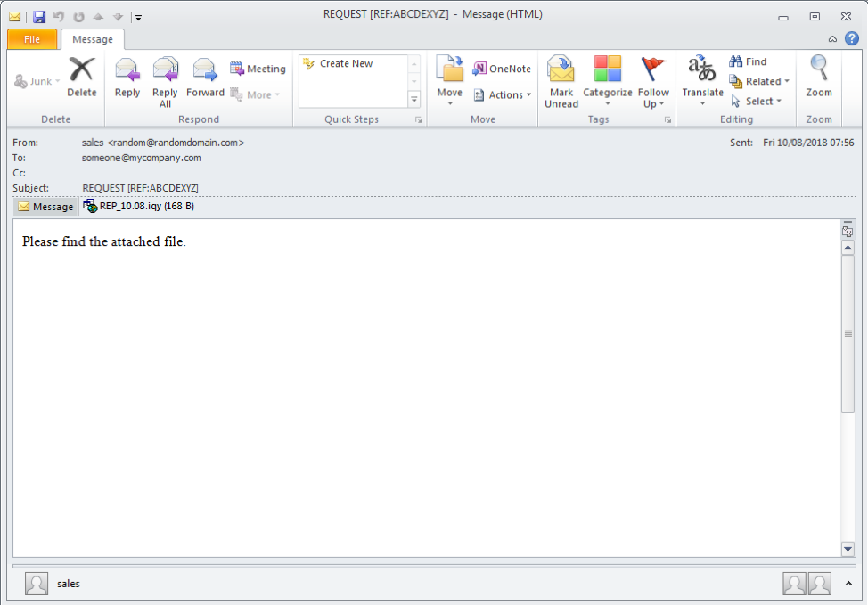Forward this email message
868x605 pixels.
tap(205, 77)
